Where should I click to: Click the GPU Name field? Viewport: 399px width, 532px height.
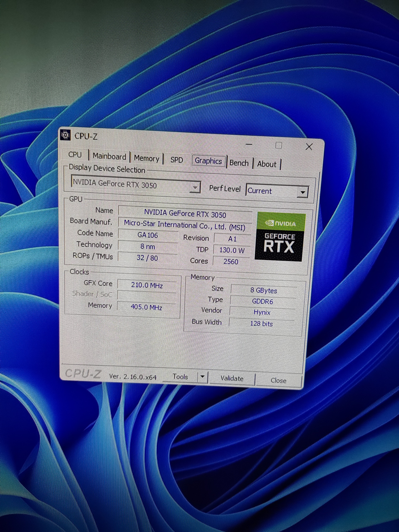click(x=185, y=214)
